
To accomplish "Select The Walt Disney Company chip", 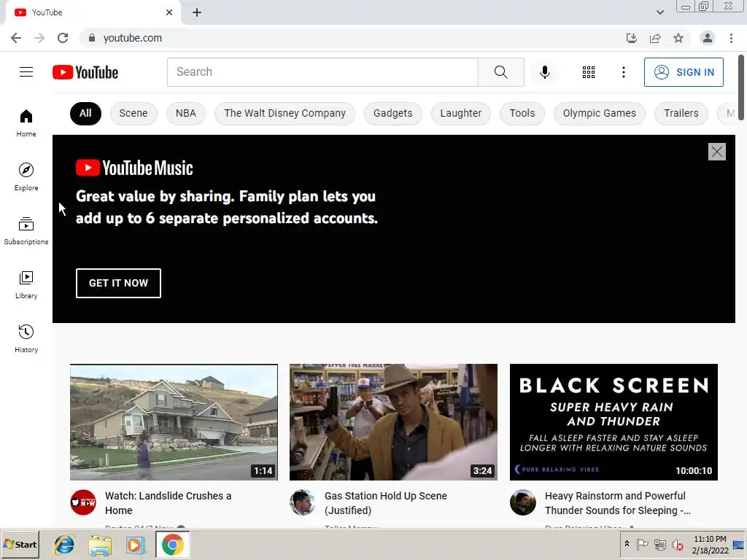I will pyautogui.click(x=285, y=113).
